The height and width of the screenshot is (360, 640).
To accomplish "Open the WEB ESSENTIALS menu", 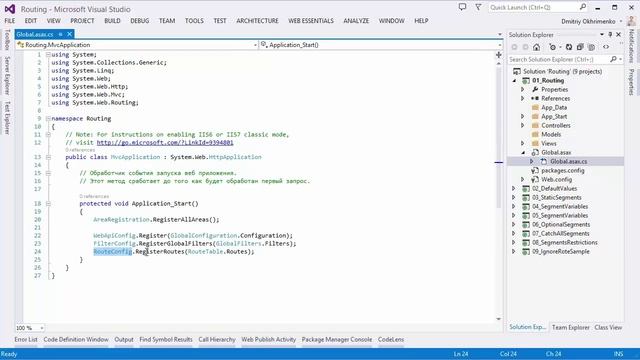I will point(311,21).
